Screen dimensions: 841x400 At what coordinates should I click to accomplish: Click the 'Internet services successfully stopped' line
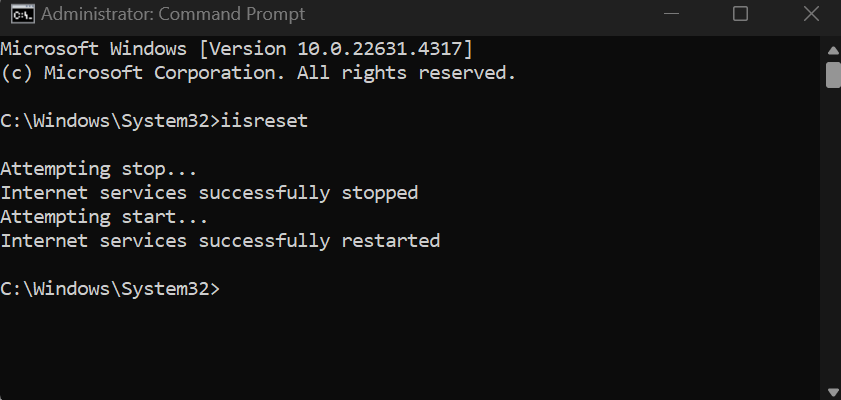click(209, 192)
